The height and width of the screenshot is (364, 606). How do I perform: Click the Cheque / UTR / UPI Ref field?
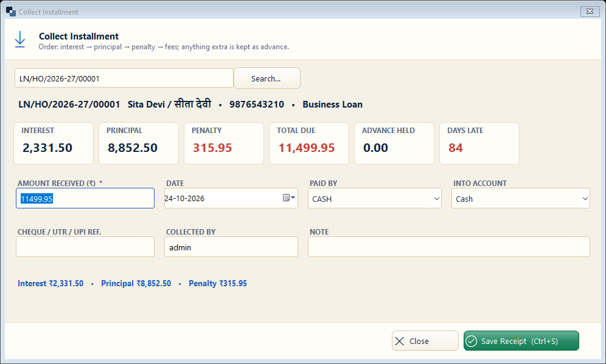coord(85,247)
